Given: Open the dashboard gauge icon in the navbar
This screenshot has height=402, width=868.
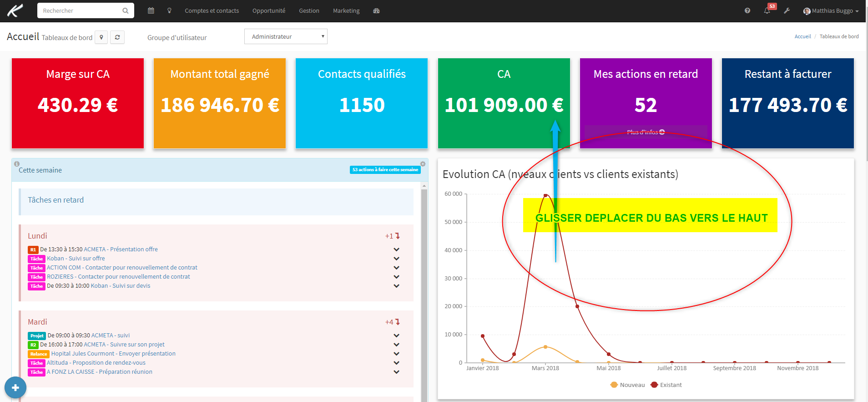Looking at the screenshot, I should [x=376, y=10].
